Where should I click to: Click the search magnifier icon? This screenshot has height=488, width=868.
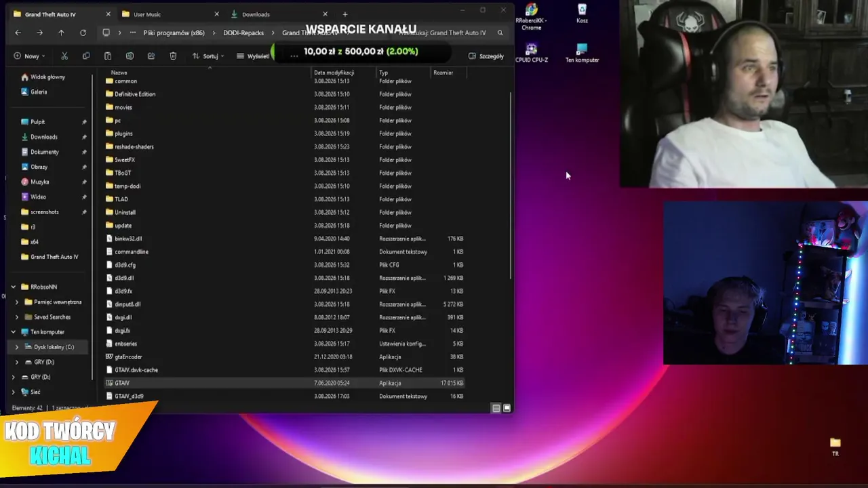[x=500, y=33]
